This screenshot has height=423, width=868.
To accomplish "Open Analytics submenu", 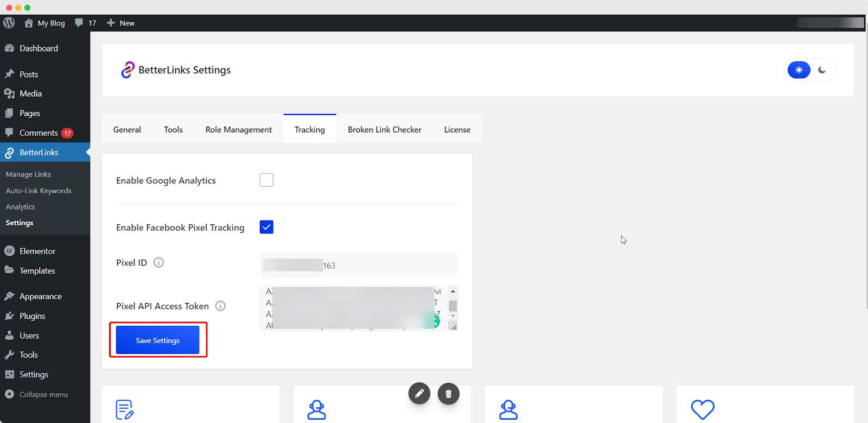I will coord(21,207).
